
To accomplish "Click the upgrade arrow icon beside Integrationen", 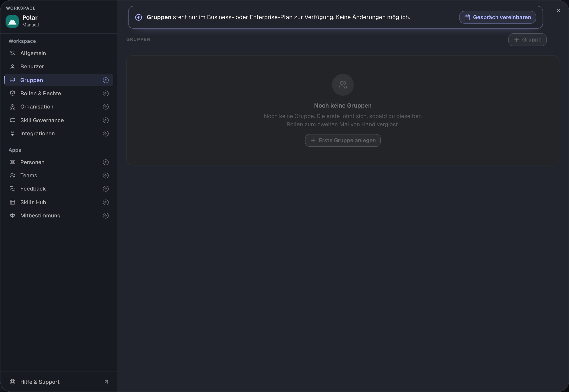I will pyautogui.click(x=106, y=134).
